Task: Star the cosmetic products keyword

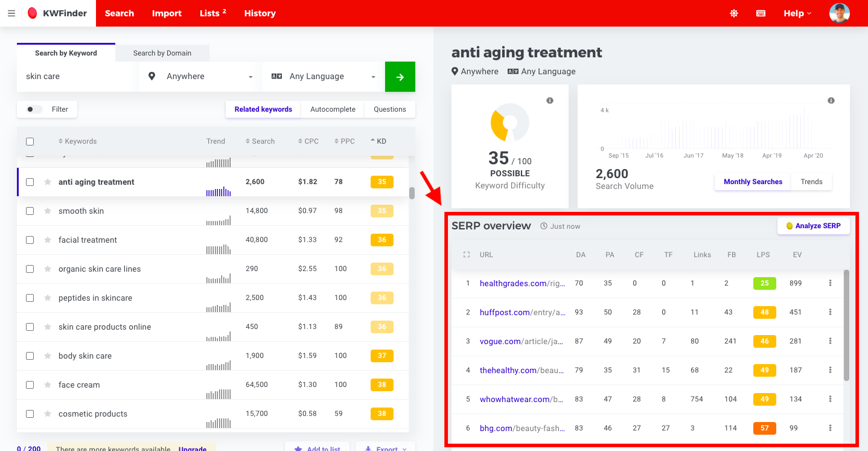Action: 48,414
